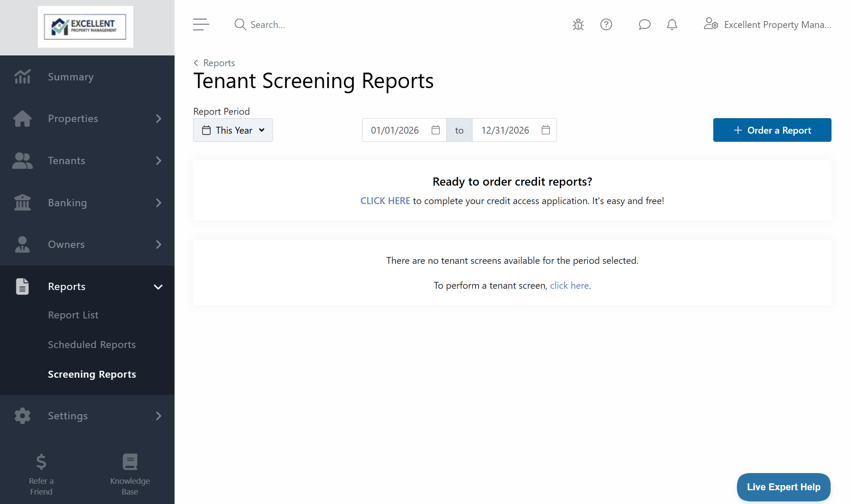Click Refer a Friend dollar icon

(x=41, y=462)
